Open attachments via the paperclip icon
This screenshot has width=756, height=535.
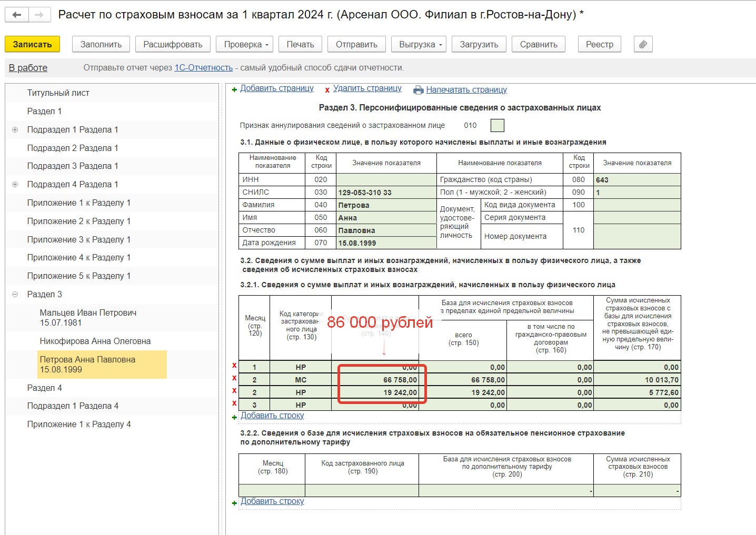click(x=643, y=44)
